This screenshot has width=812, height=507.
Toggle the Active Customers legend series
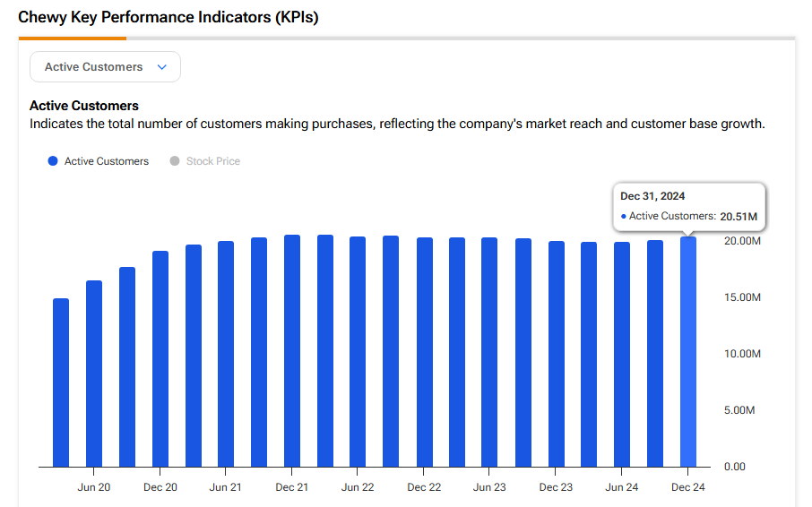point(98,161)
